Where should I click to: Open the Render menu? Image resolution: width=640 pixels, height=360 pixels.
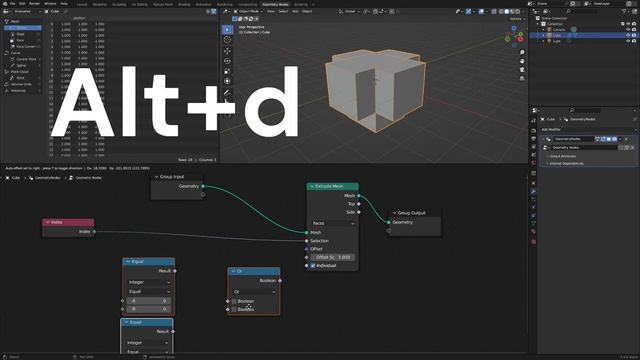point(35,4)
